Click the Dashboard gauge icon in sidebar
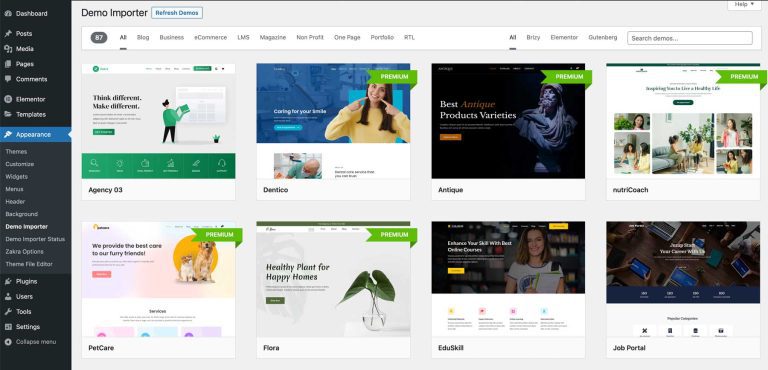Image resolution: width=768 pixels, height=370 pixels. (8, 14)
